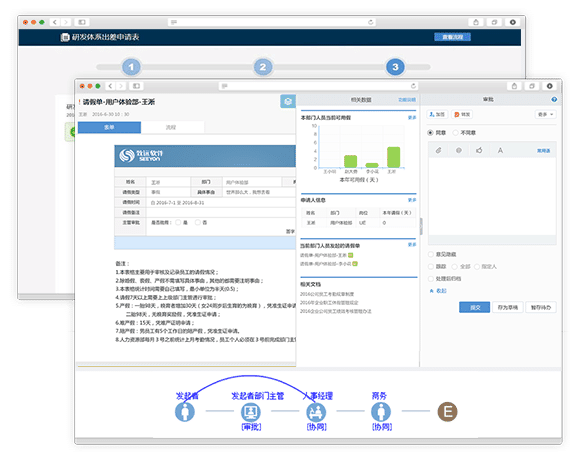Screen dimensions: 580x460
Task: Click the 存为草稿 button
Action: coord(508,307)
